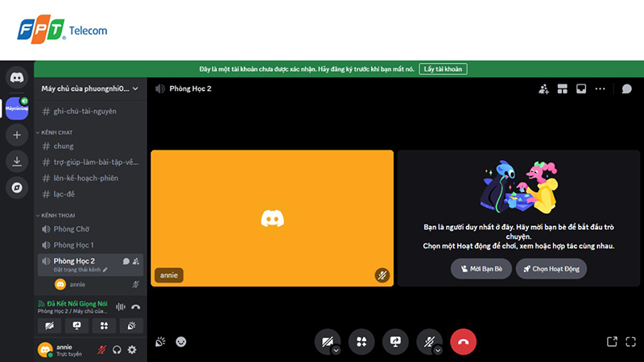Viewport: 644px width, 362px height.
Task: Click annie's orange video tile
Action: [x=272, y=217]
